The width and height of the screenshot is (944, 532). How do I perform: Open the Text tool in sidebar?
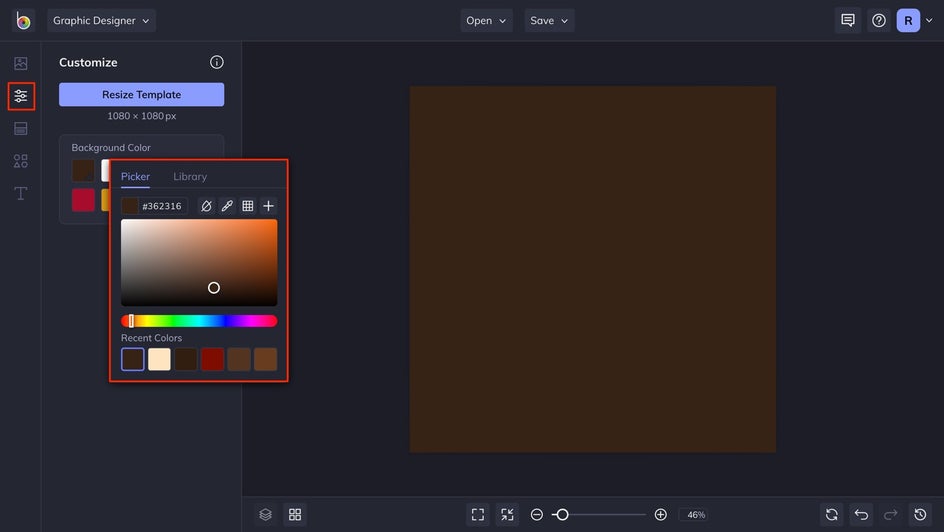tap(20, 193)
